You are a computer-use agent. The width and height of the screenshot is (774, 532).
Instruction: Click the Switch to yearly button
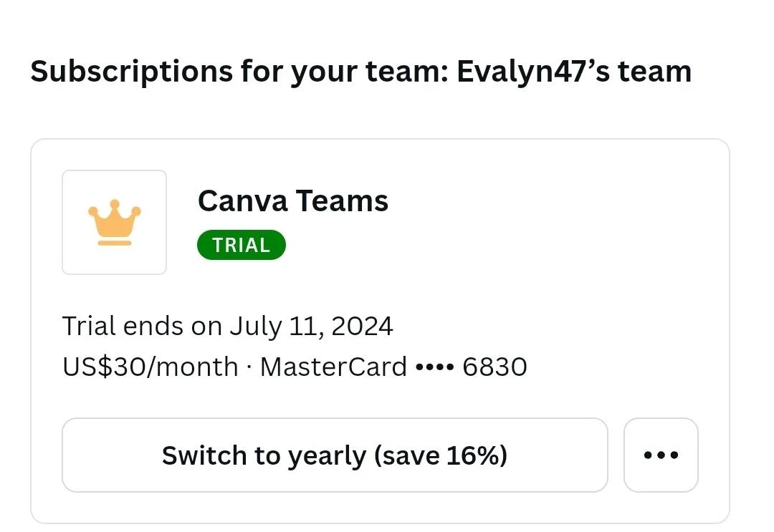click(x=335, y=455)
